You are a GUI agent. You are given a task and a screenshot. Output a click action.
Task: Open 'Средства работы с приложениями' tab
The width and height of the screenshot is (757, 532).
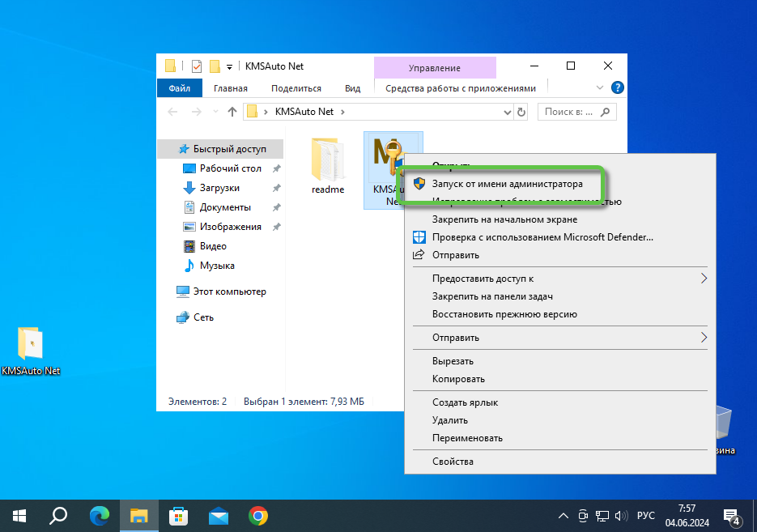(461, 88)
